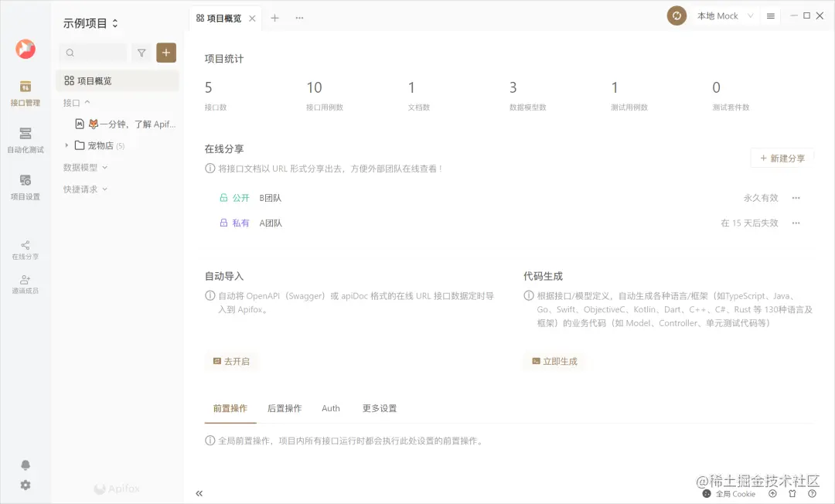835x504 pixels.
Task: Open 在线分享 in the sidebar
Action: pyautogui.click(x=25, y=250)
